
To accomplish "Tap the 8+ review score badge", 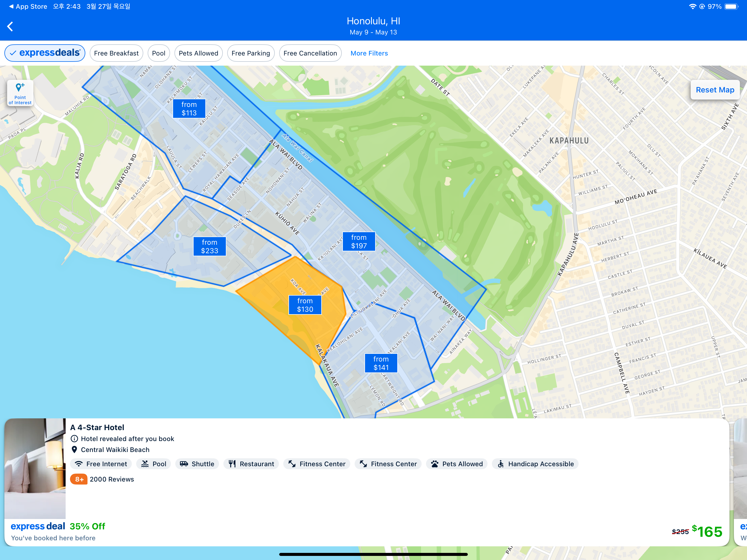I will [x=79, y=479].
